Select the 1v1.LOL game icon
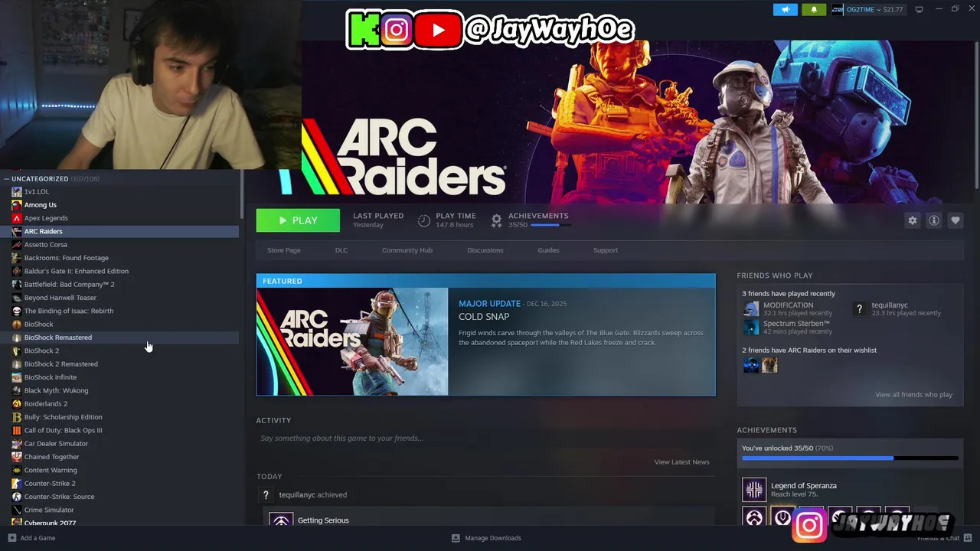 coord(17,191)
